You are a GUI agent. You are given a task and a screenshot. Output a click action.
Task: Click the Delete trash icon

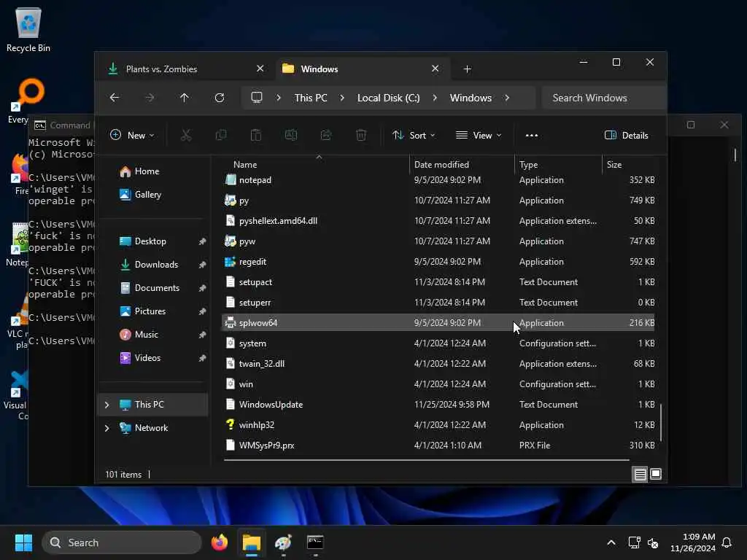[x=361, y=135]
